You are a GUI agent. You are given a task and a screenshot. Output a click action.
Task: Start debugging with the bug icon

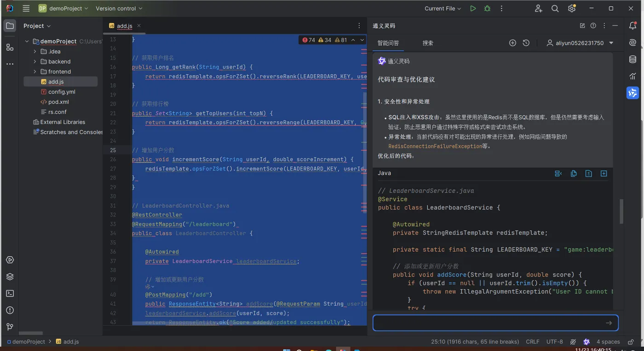point(487,8)
